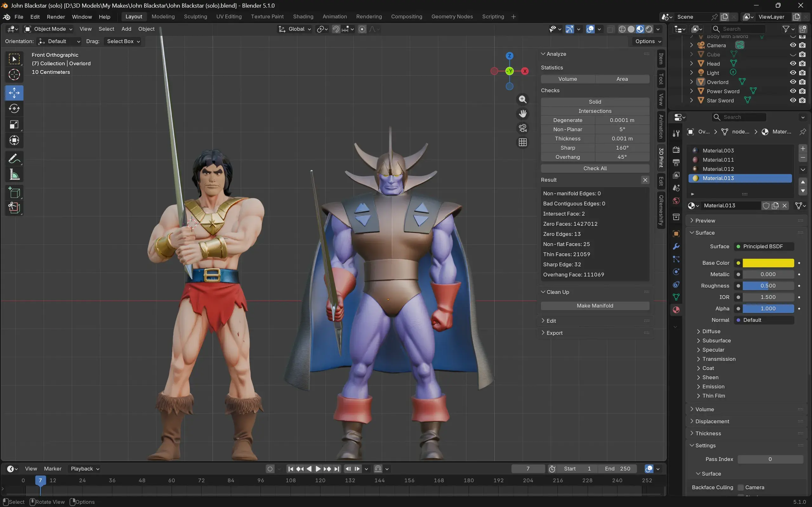The height and width of the screenshot is (507, 812).
Task: Open the Modifiers wrench properties tab
Action: (676, 246)
